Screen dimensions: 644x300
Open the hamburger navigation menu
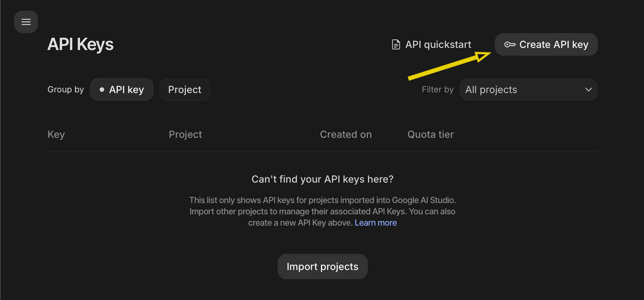26,22
